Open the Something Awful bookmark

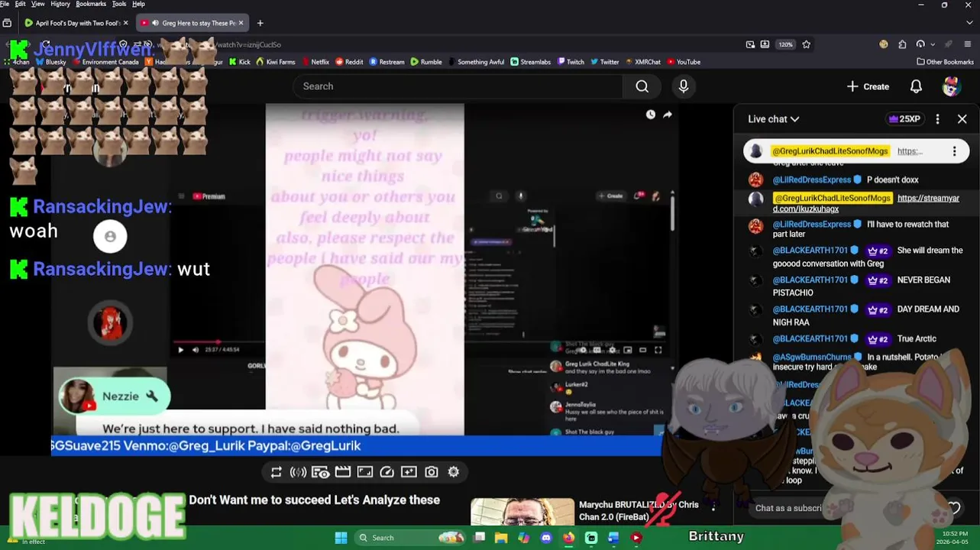point(476,62)
